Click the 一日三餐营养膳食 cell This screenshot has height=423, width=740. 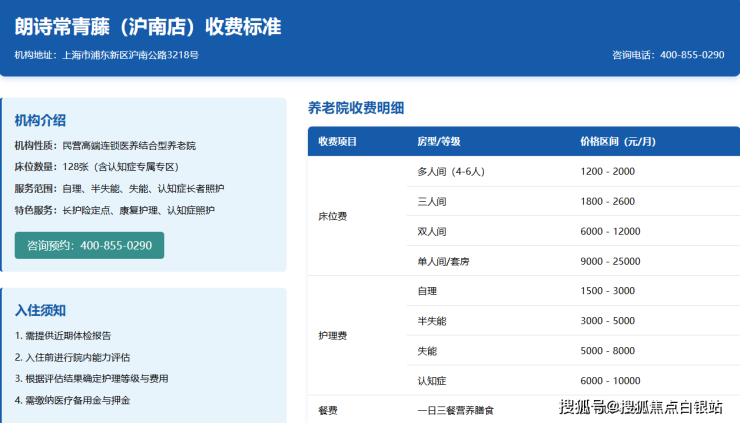point(455,411)
